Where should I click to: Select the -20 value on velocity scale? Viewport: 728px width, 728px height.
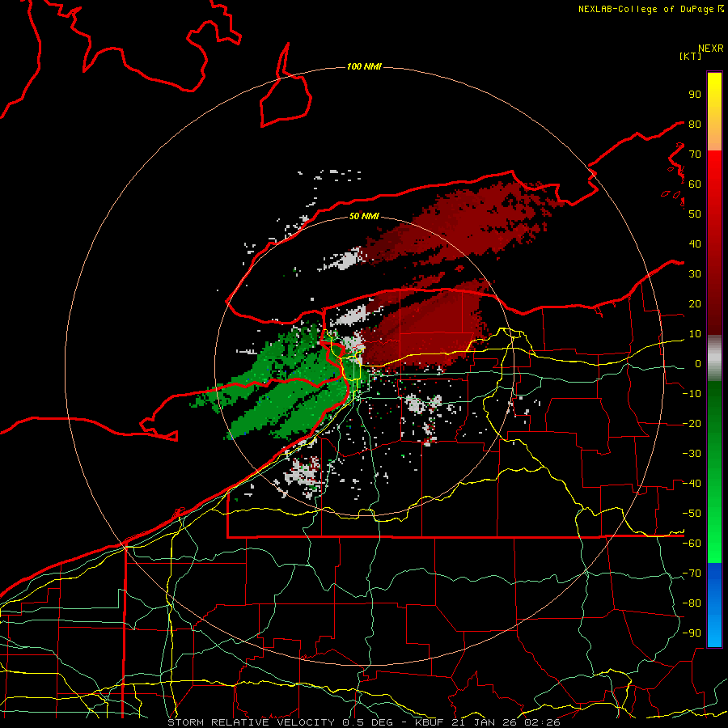click(x=692, y=424)
